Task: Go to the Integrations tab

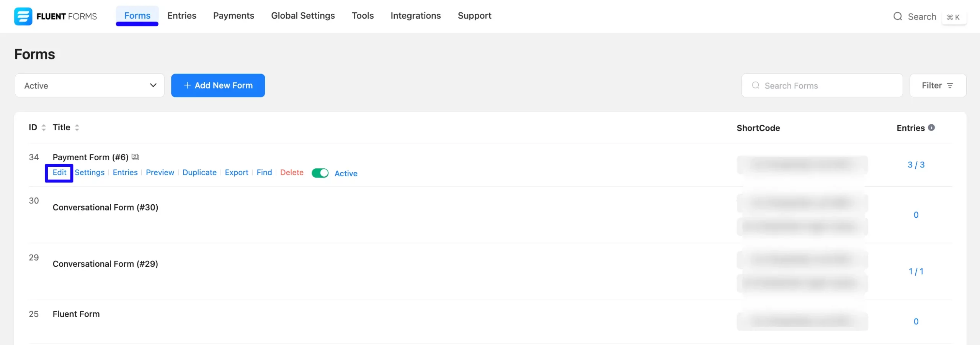Action: (415, 16)
